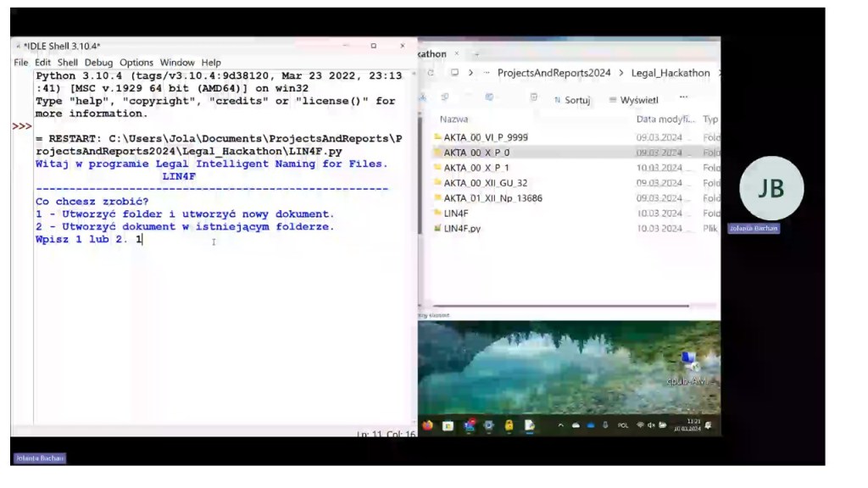Viewport: 868px width, 488px height.
Task: Select the AKTA_00_VI_P_9999 folder
Action: coord(486,137)
